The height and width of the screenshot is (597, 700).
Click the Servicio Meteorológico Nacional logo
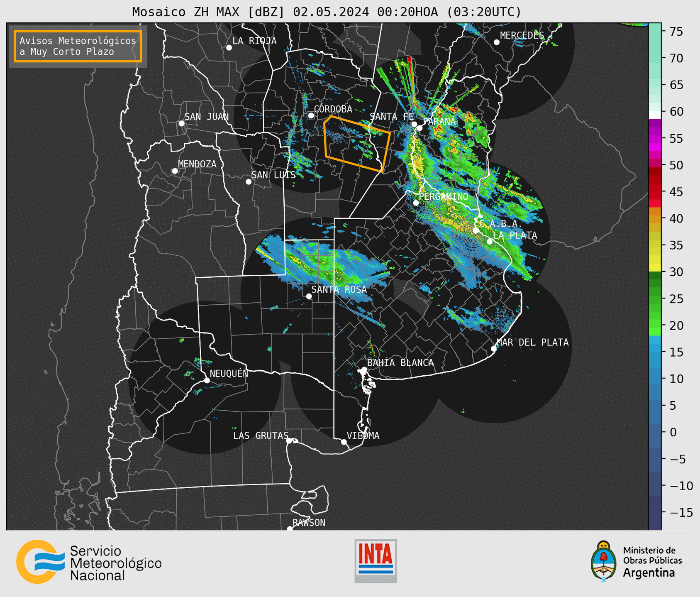coord(89,562)
